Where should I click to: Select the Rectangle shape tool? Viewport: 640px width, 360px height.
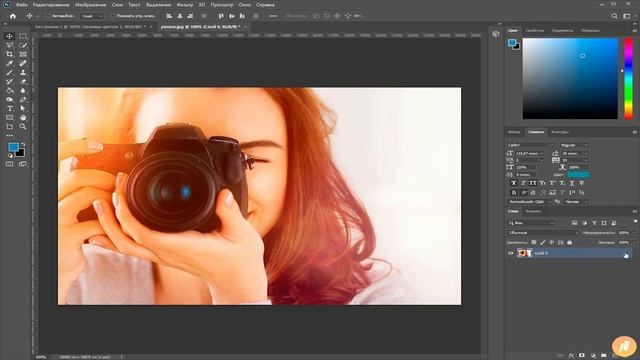(x=9, y=118)
